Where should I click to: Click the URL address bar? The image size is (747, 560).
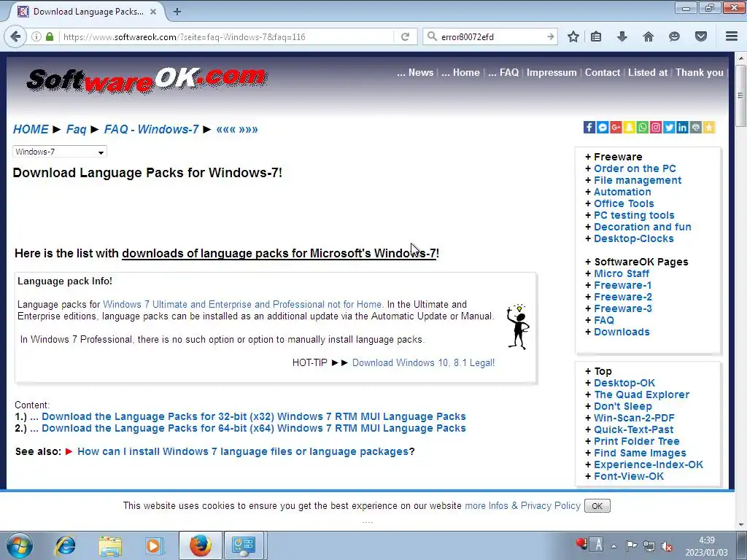tap(227, 36)
